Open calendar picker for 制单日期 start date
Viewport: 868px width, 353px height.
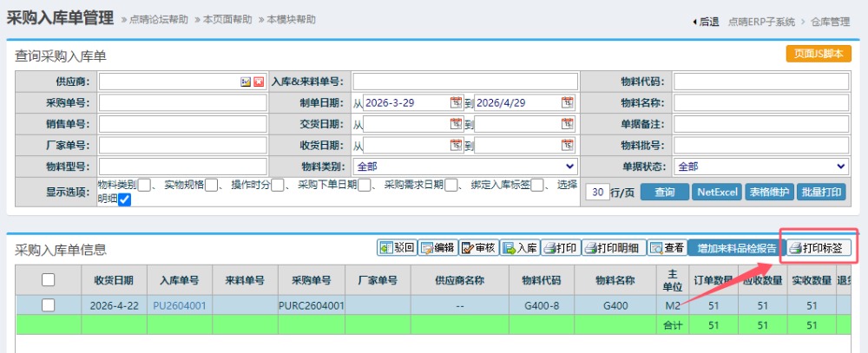[456, 102]
